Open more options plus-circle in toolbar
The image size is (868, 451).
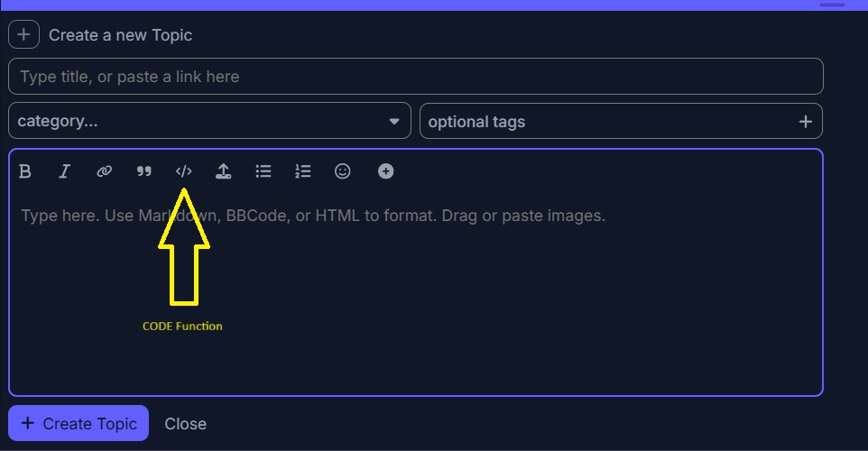click(385, 171)
